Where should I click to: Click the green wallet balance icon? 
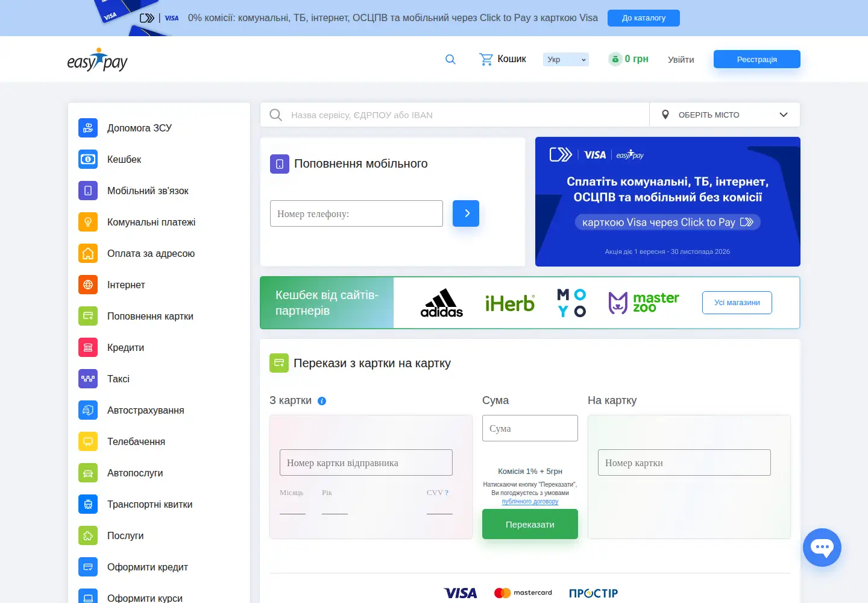click(615, 59)
